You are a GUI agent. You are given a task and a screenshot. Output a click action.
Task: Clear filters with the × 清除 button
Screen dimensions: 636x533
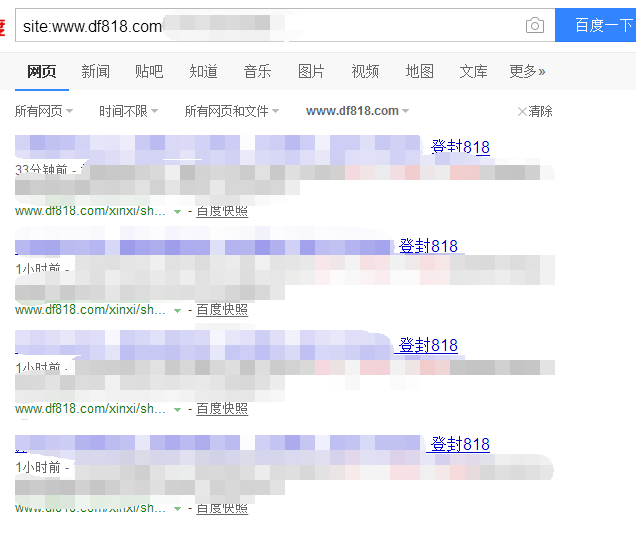coord(535,111)
